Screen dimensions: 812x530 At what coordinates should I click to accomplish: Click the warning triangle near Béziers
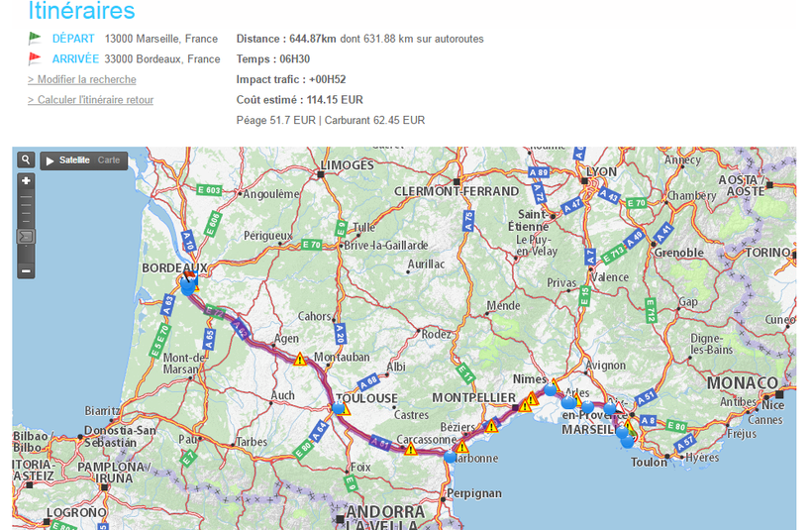[491, 426]
